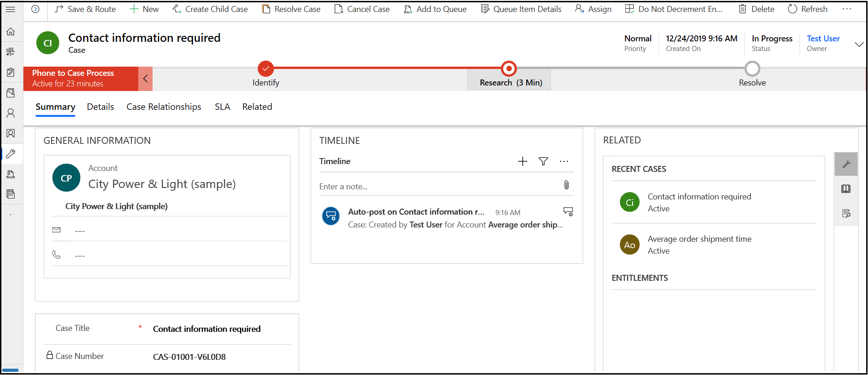Image resolution: width=868 pixels, height=375 pixels.
Task: Open the Timeline filter funnel icon
Action: 543,161
